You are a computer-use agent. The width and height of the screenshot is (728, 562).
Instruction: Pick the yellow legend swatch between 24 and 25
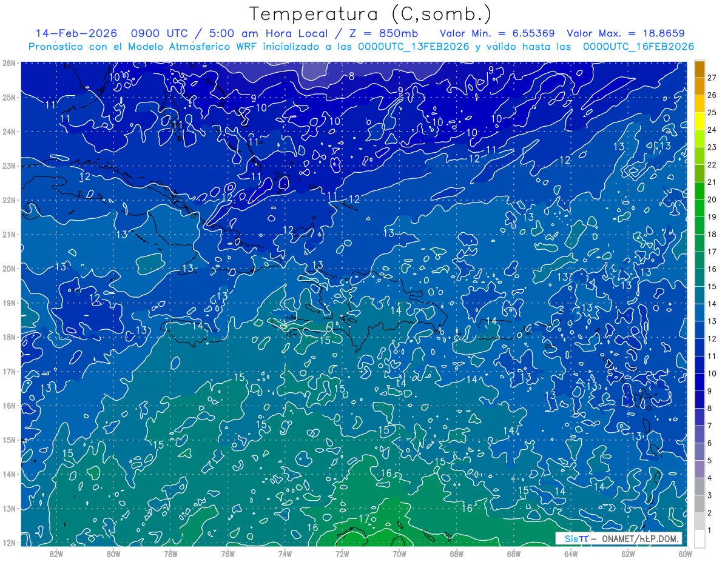point(700,121)
